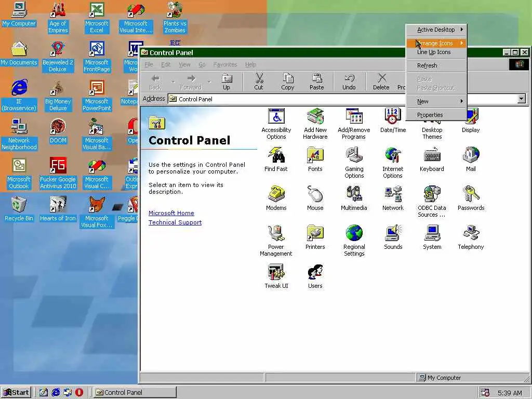Image resolution: width=532 pixels, height=399 pixels.
Task: Expand the Address bar dropdown arrow
Action: [x=522, y=99]
